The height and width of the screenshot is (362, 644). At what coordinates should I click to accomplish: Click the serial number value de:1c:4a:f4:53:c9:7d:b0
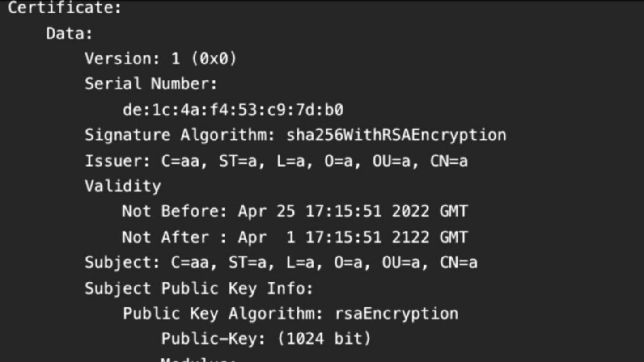[233, 109]
